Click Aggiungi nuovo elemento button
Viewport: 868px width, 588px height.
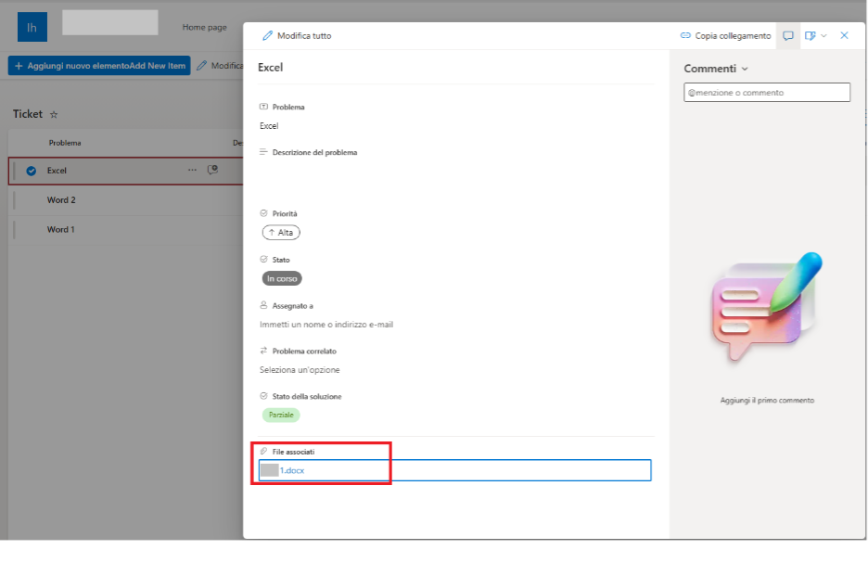tap(99, 65)
